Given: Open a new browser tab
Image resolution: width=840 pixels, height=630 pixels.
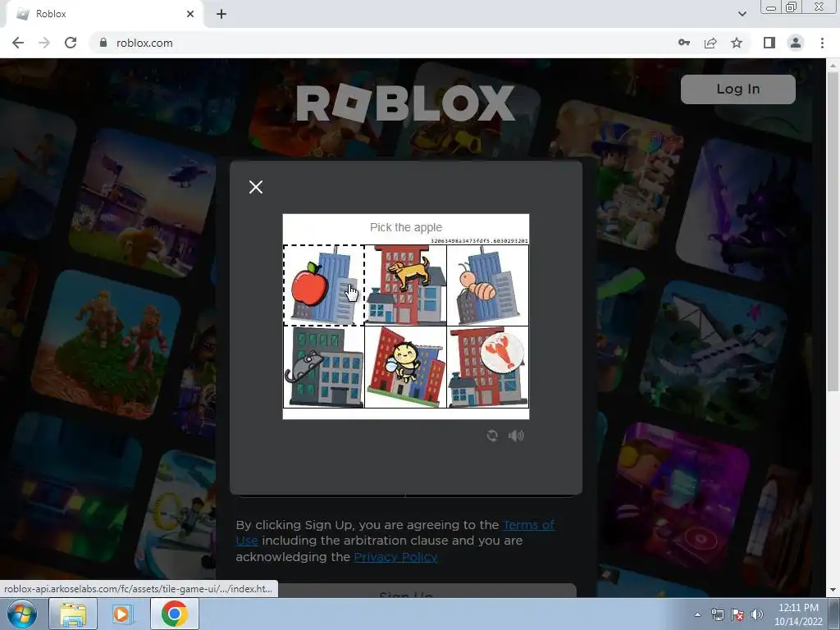Looking at the screenshot, I should point(221,14).
